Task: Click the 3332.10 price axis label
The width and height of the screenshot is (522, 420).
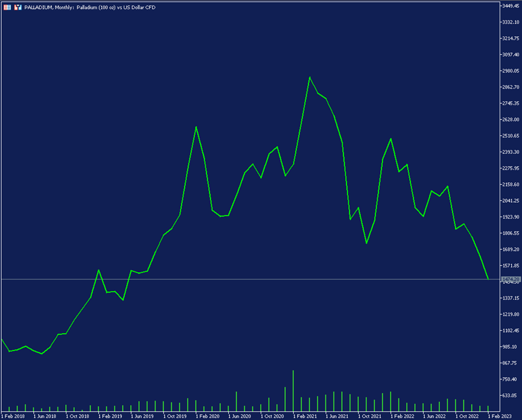Action: tap(511, 22)
